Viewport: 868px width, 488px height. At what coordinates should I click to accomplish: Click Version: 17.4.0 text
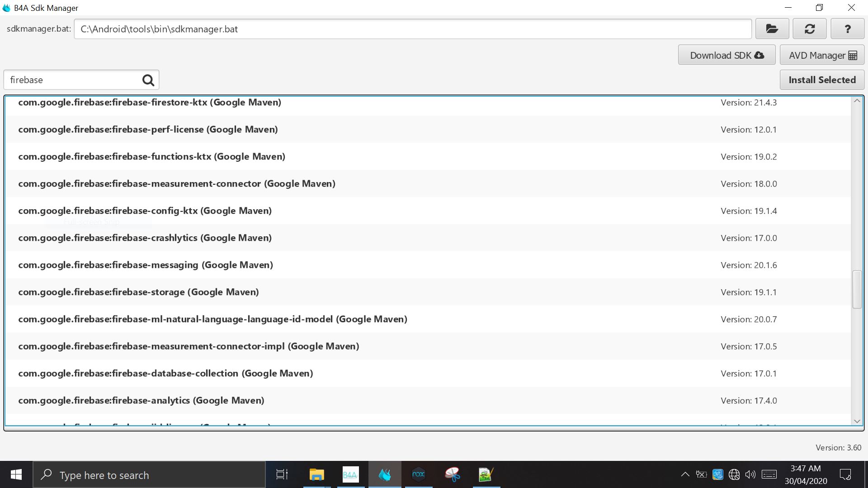tap(749, 401)
